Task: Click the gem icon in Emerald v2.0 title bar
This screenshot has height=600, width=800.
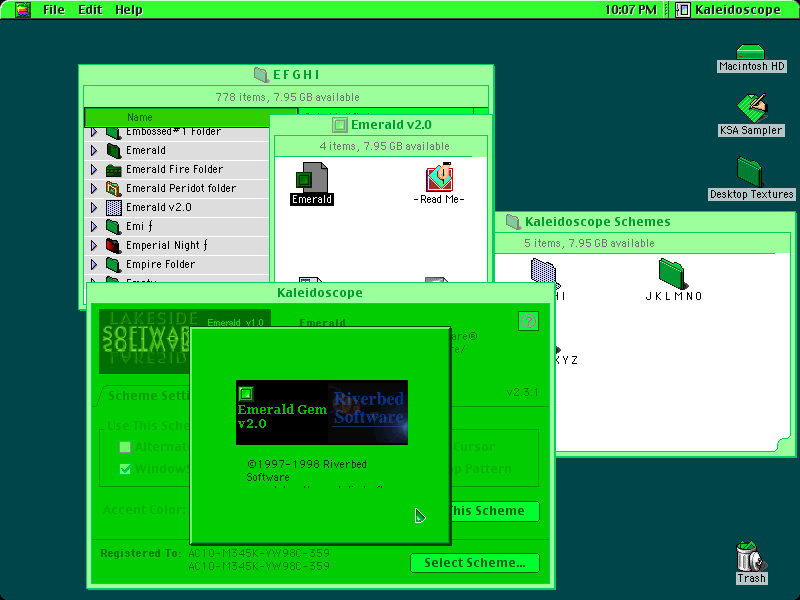Action: pos(339,125)
